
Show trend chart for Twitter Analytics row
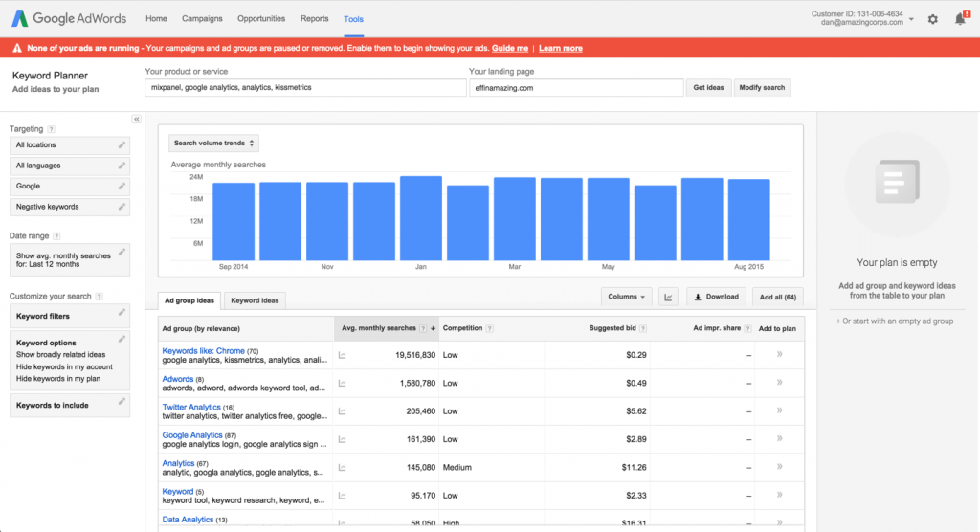[343, 411]
